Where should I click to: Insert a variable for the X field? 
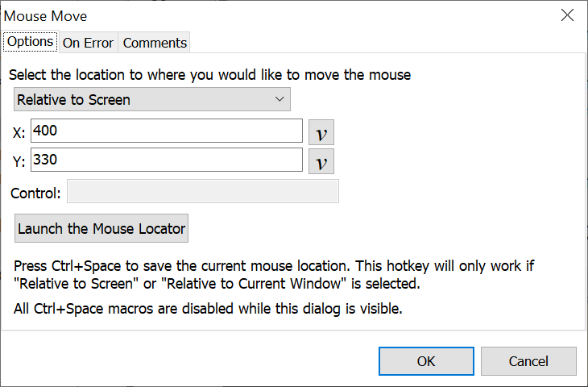click(321, 131)
